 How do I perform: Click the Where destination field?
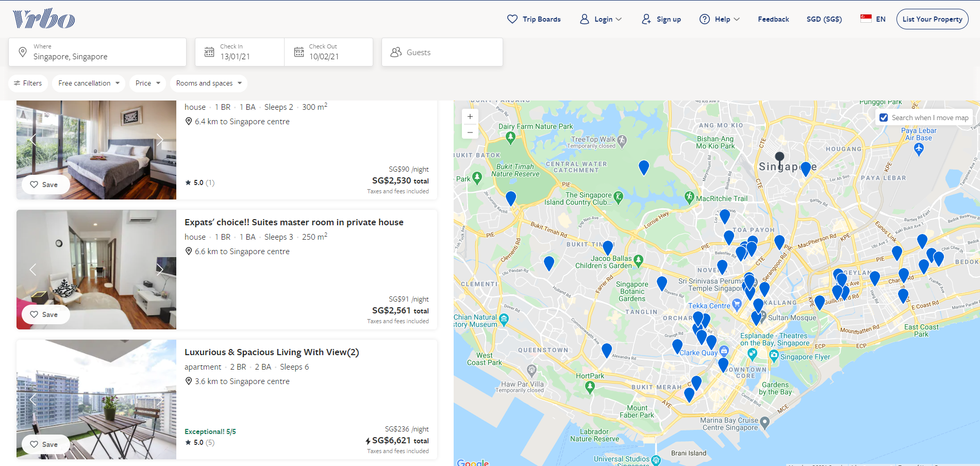point(97,52)
